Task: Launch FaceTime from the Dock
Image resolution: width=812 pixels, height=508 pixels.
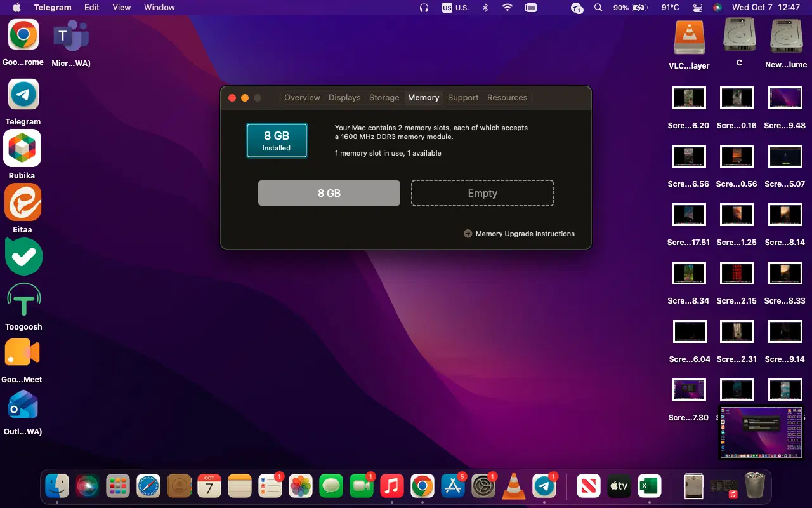Action: tap(362, 486)
